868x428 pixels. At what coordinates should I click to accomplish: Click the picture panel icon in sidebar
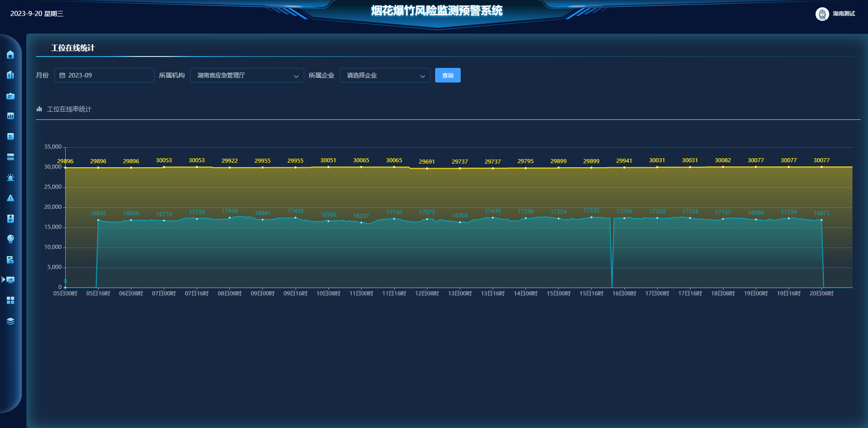pyautogui.click(x=10, y=136)
